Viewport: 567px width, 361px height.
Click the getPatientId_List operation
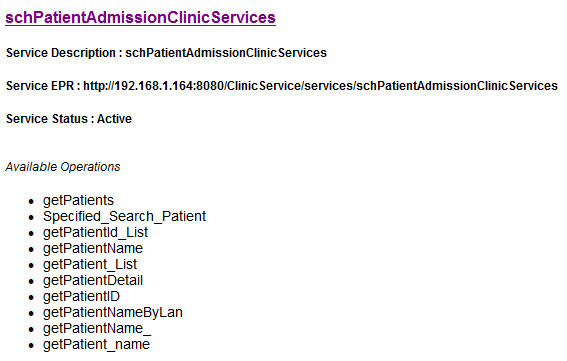point(95,233)
